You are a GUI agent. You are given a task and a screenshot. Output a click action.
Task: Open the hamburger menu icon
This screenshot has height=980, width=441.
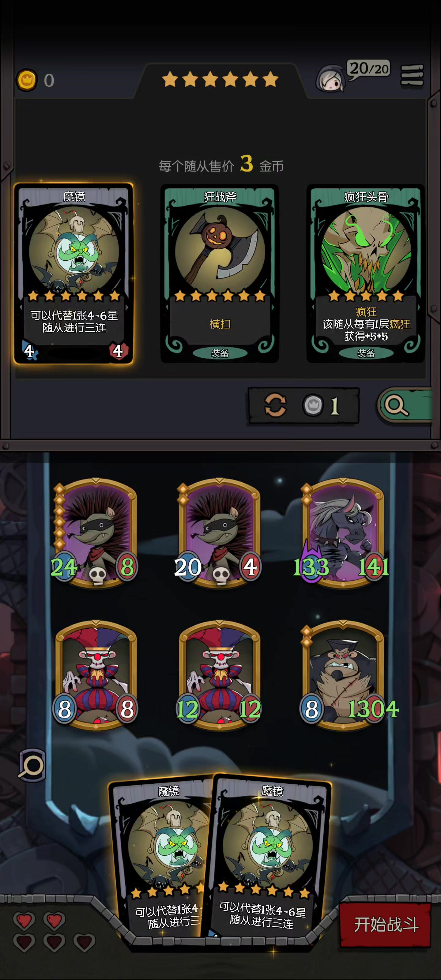point(412,75)
